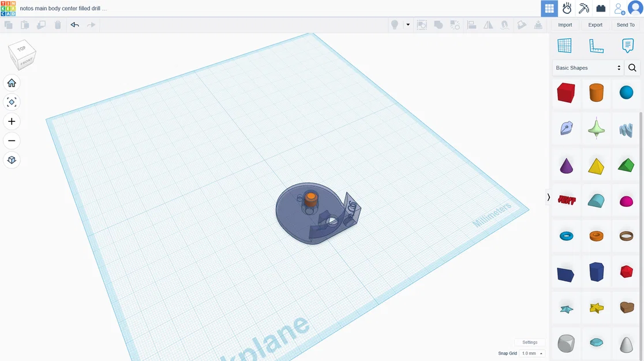
Task: Open the visibility dropdown arrow
Action: coord(408,25)
